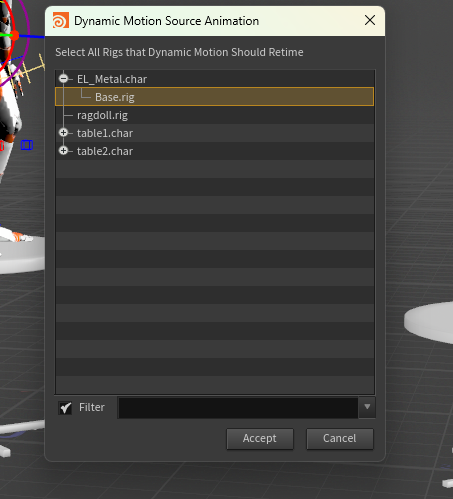Click the white round tabletop at right
453x499 pixels.
click(429, 322)
